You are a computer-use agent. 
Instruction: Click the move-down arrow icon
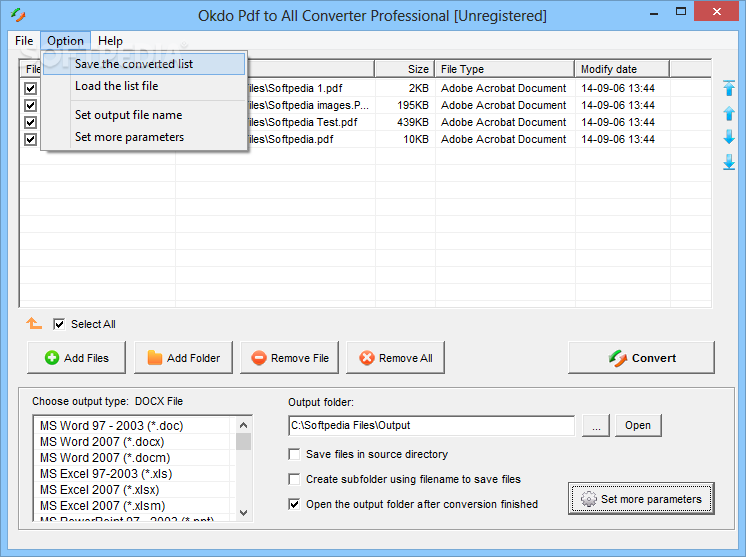click(x=728, y=137)
